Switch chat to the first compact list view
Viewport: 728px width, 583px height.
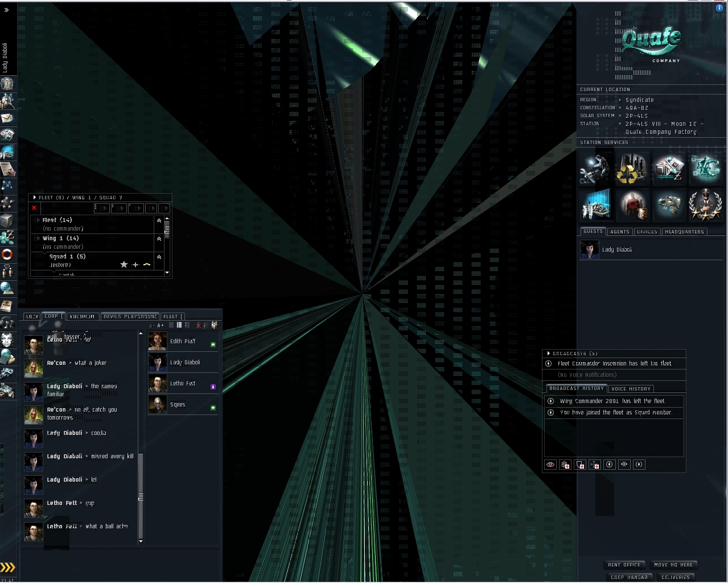click(x=171, y=325)
